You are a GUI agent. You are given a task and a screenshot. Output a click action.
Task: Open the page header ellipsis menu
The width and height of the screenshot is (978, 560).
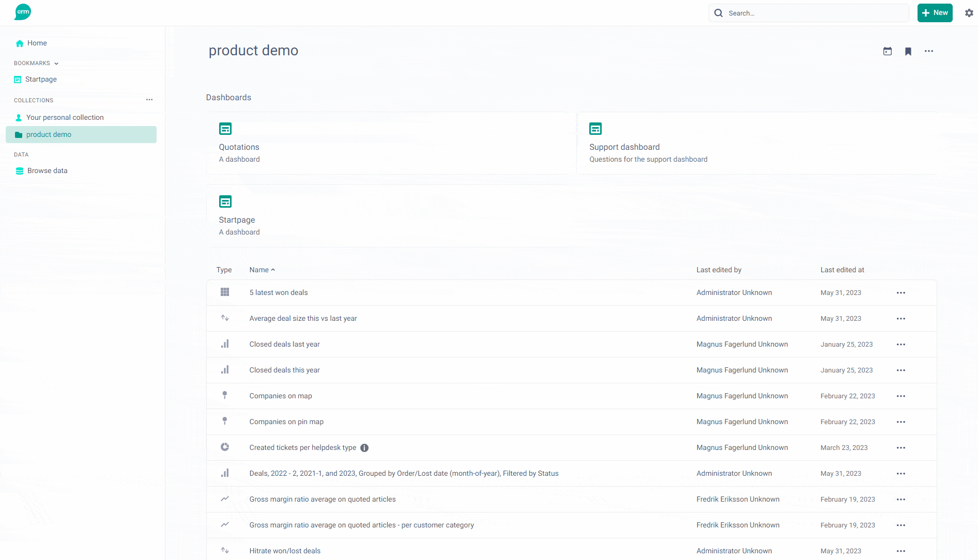coord(929,51)
